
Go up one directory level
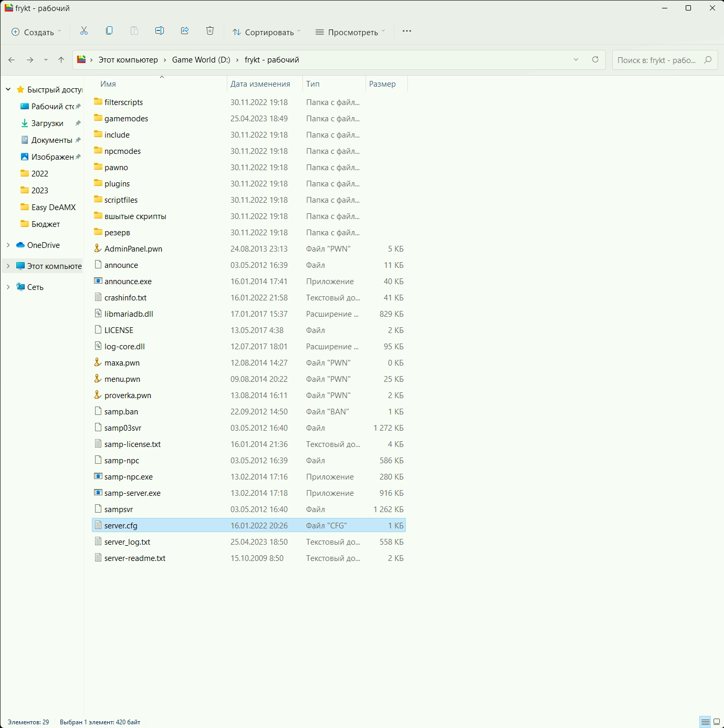point(61,60)
